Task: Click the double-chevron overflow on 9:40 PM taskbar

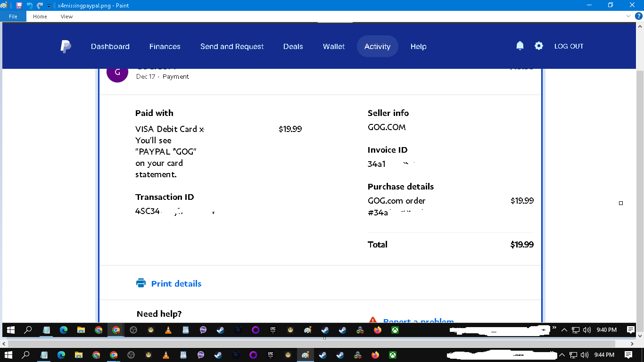Action: pyautogui.click(x=554, y=327)
